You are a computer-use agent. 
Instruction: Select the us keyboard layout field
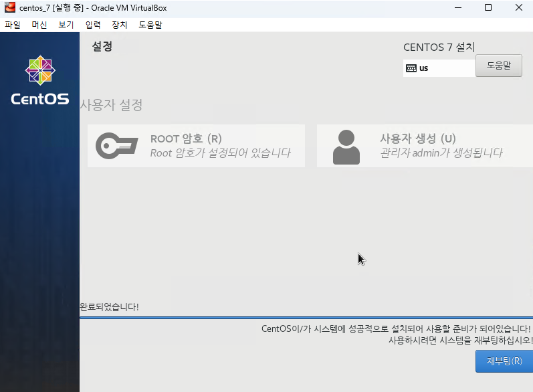tap(439, 68)
